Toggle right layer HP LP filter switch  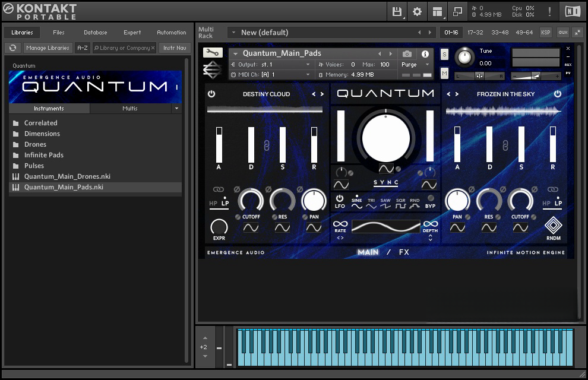click(552, 202)
